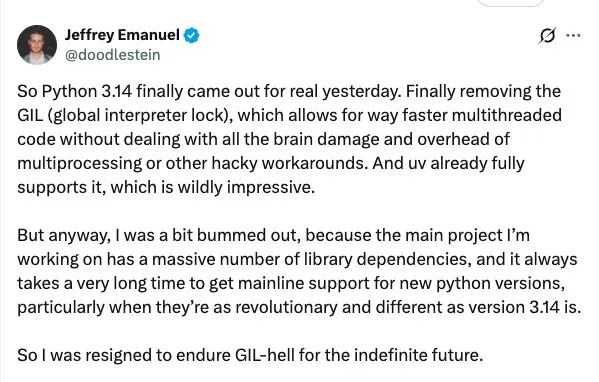The image size is (599, 382).
Task: Click the paragraph starting 'So Python 3.14 finally'
Action: coord(290,139)
